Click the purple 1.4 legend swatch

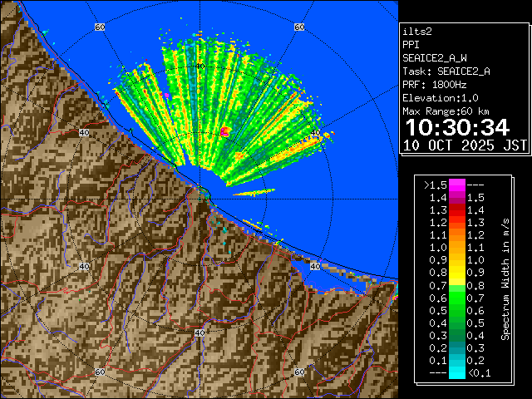click(456, 197)
